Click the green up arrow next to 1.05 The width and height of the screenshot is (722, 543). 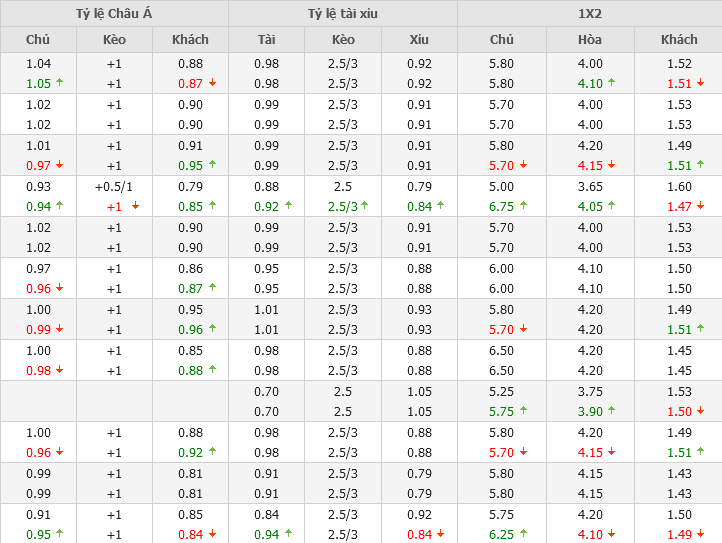[59, 83]
